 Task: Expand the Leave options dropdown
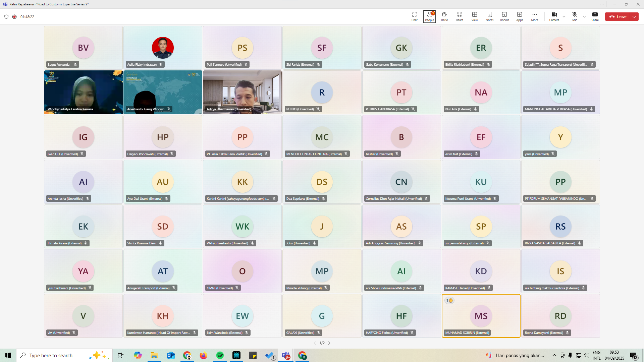click(x=634, y=17)
